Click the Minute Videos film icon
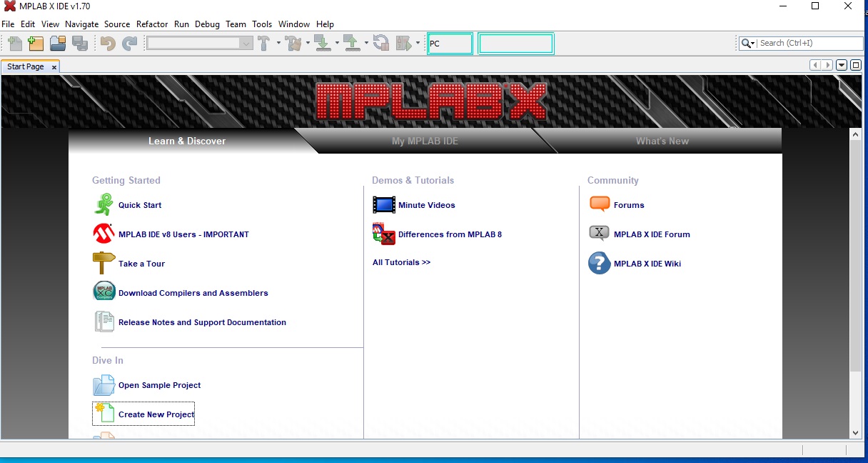Screen dimensions: 868x463 pos(383,205)
